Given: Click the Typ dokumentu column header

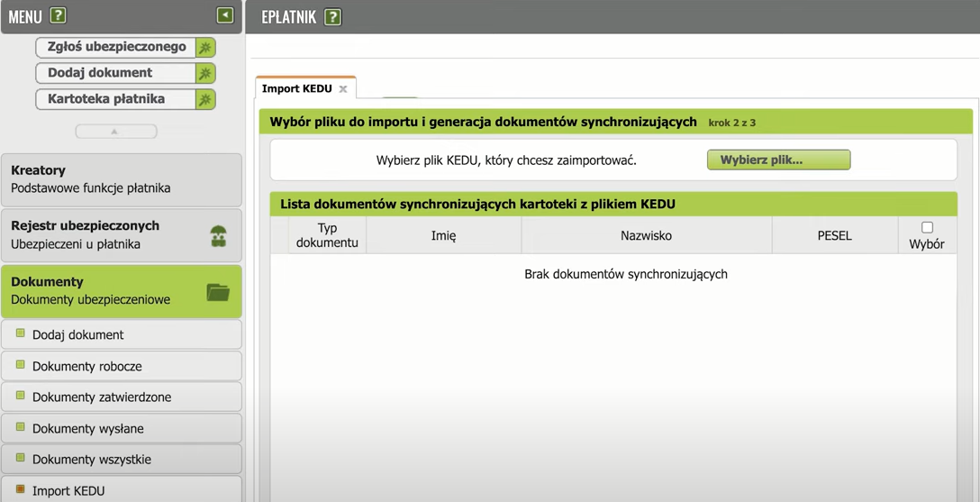Looking at the screenshot, I should tap(328, 235).
